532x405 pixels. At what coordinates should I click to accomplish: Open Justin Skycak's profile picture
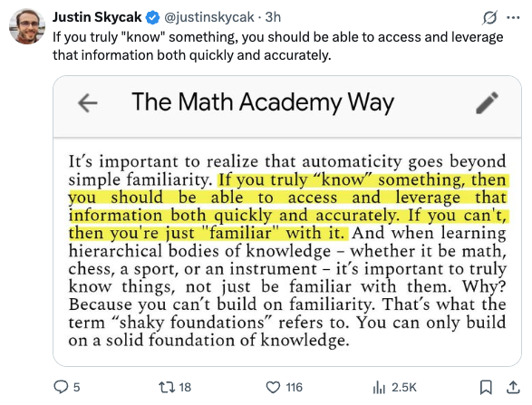[27, 26]
